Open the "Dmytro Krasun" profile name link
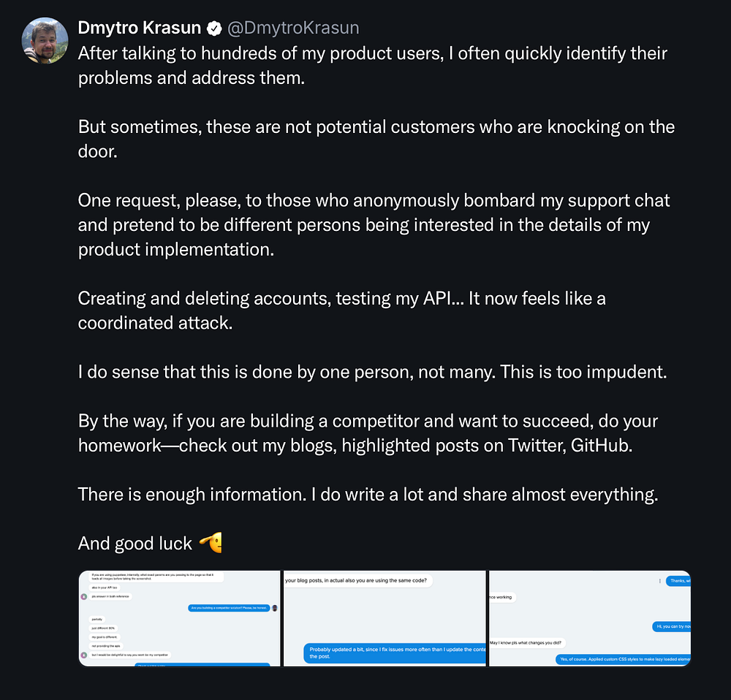This screenshot has width=731, height=700. 140,28
